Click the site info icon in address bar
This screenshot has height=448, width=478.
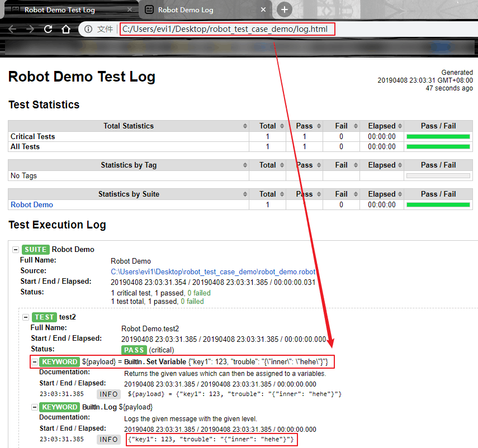(x=88, y=29)
